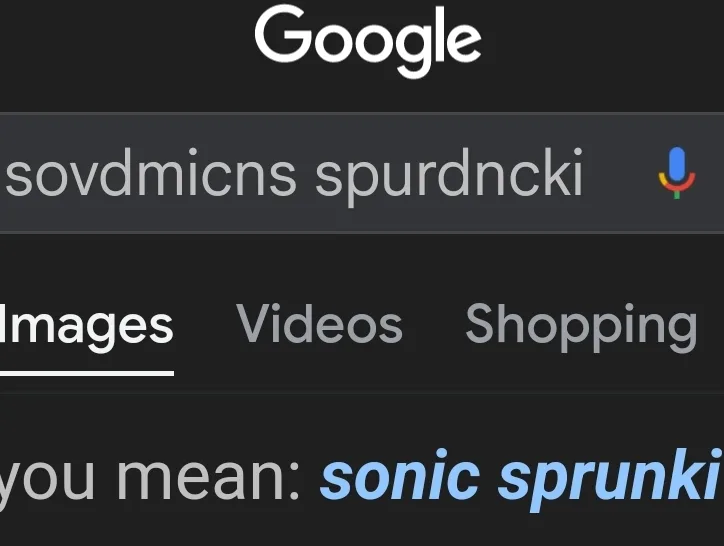Switch to the Videos tab
The height and width of the screenshot is (546, 724).
coord(320,324)
